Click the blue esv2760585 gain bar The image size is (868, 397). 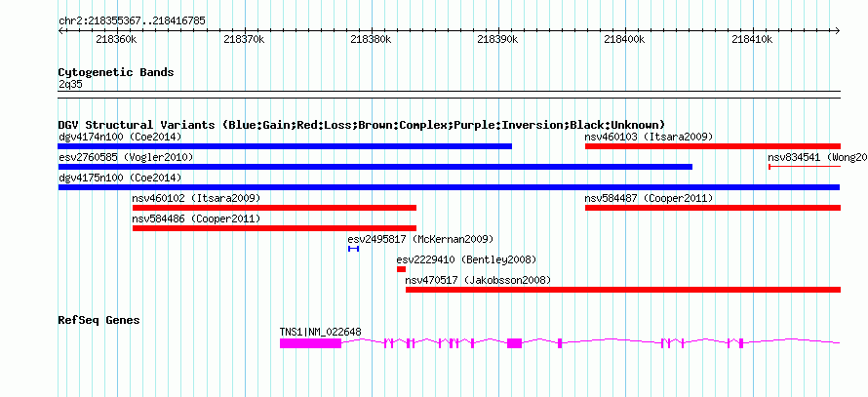point(375,167)
